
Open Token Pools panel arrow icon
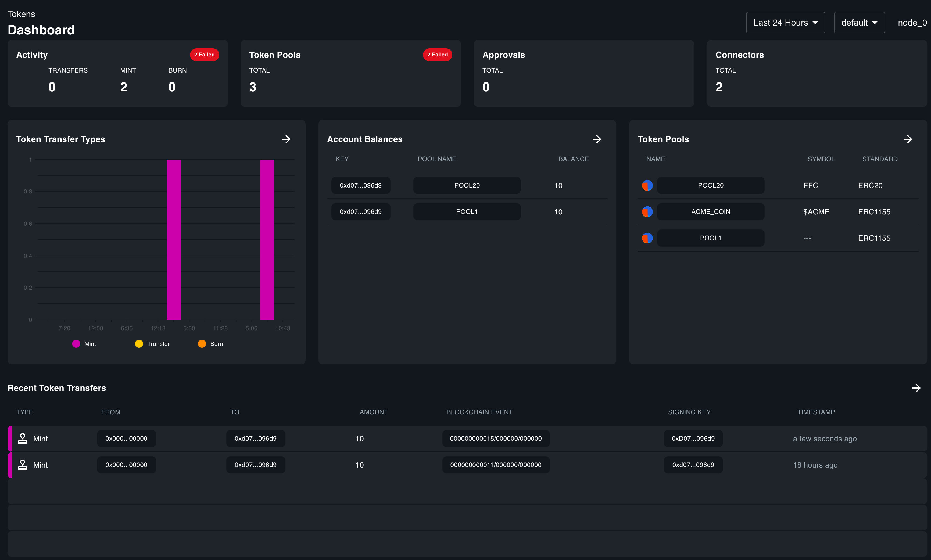pos(908,139)
